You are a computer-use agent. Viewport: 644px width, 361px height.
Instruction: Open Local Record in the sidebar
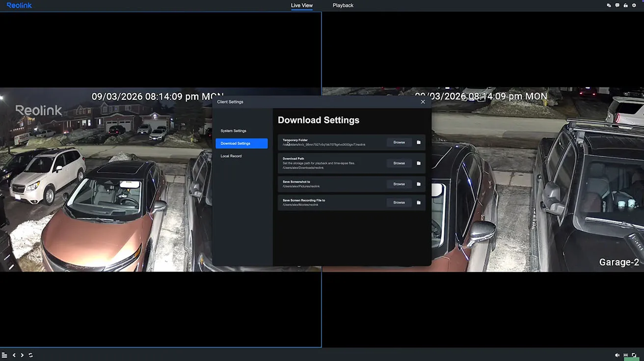pyautogui.click(x=231, y=156)
